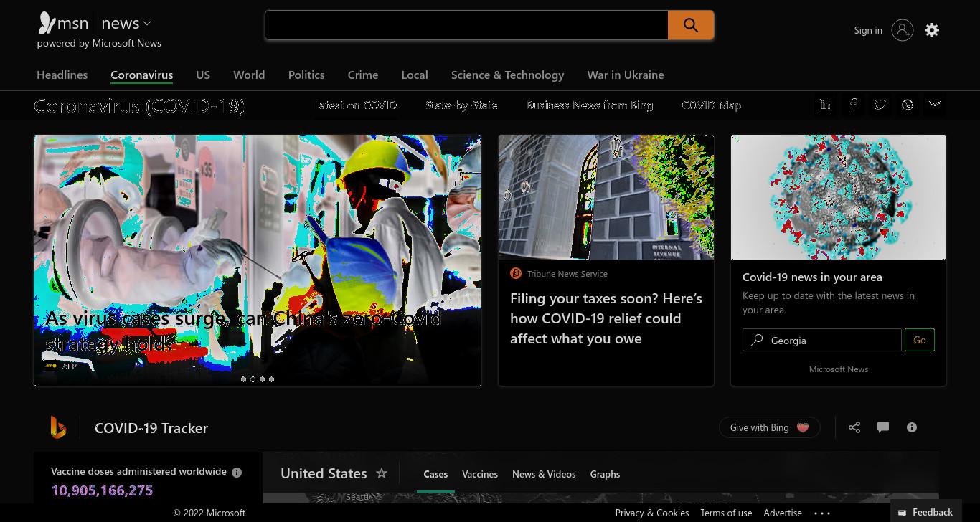The height and width of the screenshot is (522, 980).
Task: Open the Sign in link
Action: coord(868,30)
